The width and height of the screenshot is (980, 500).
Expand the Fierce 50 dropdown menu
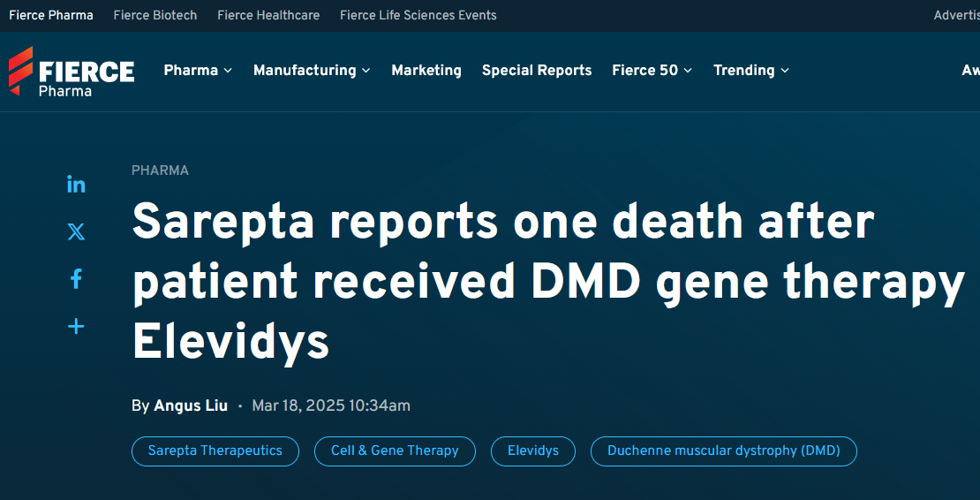click(x=652, y=71)
